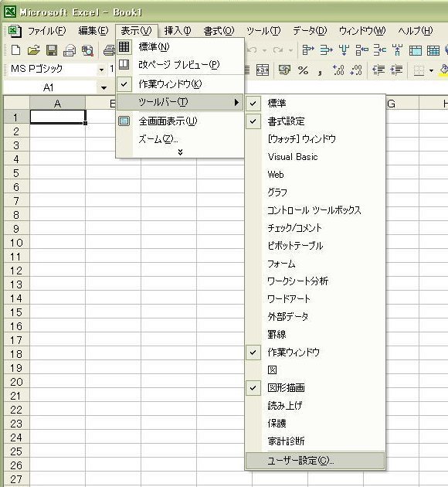The image size is (448, 487).
Task: Choose 全画面表示(U)
Action: [x=180, y=121]
